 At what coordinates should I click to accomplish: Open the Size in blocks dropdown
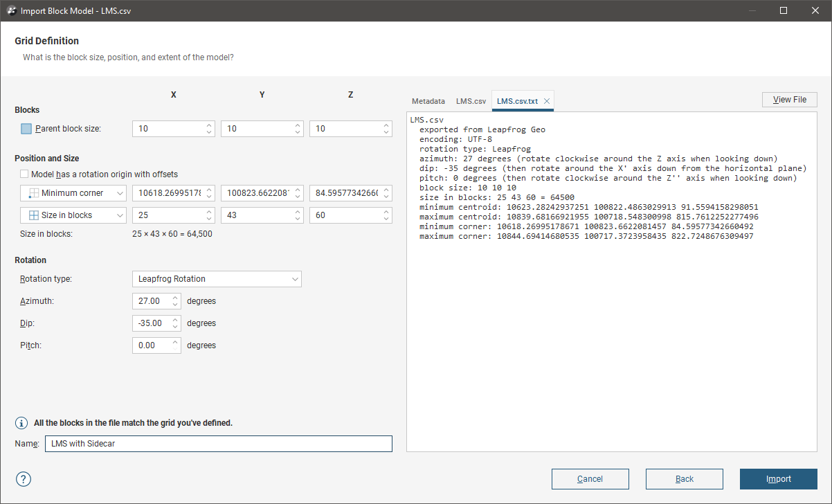click(120, 215)
